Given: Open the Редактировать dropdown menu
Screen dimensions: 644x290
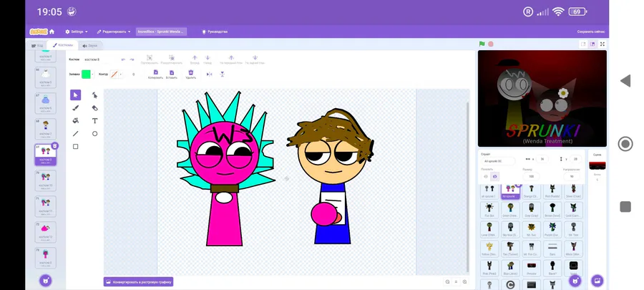Looking at the screenshot, I should (x=114, y=32).
